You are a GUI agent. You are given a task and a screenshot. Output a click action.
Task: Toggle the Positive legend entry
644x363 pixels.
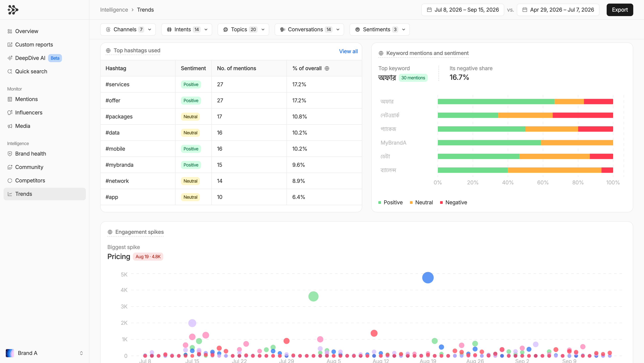click(x=390, y=202)
